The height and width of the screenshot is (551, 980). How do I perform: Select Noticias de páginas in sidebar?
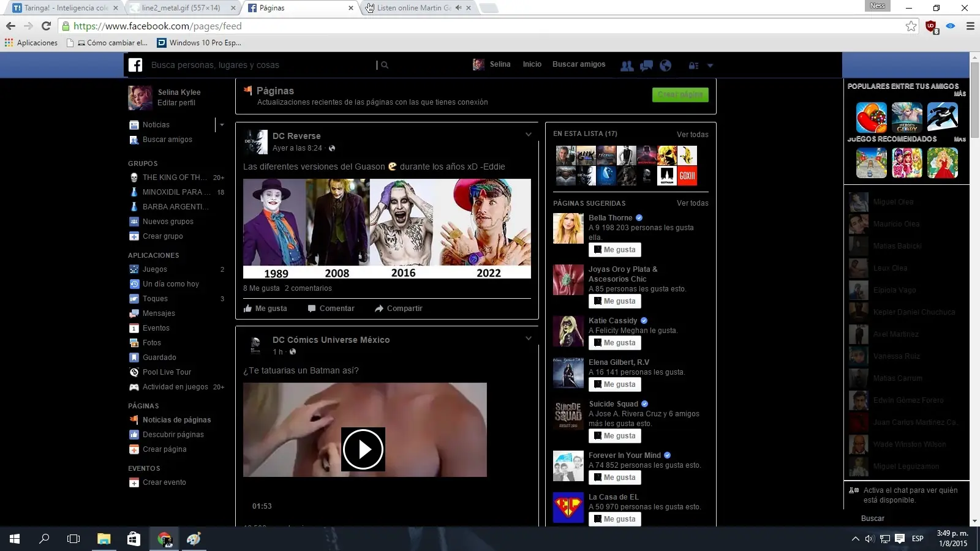(176, 420)
